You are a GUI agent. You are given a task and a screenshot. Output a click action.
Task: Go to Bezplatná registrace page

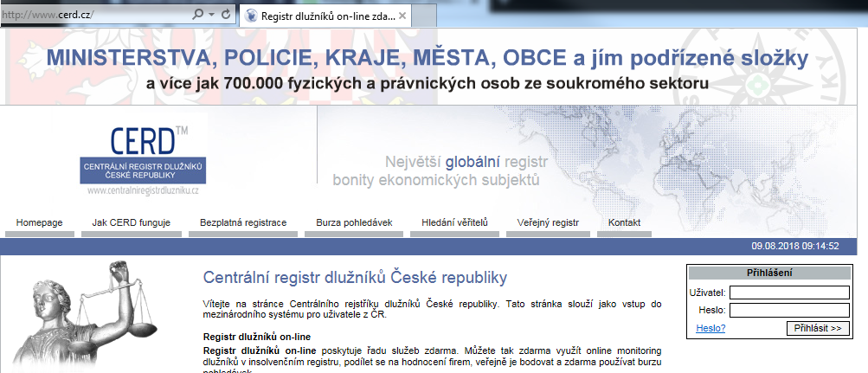coord(243,223)
